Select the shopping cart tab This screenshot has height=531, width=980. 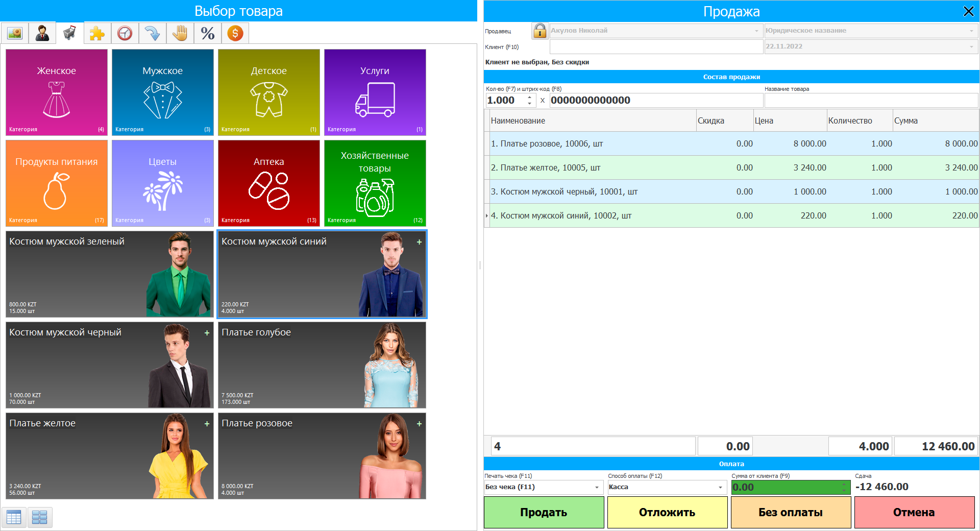(x=70, y=34)
